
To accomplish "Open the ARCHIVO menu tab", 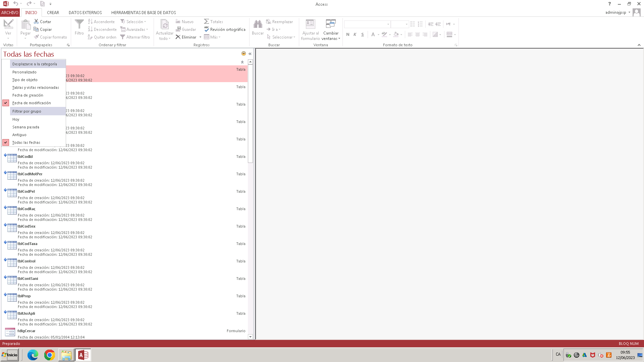I will point(10,12).
